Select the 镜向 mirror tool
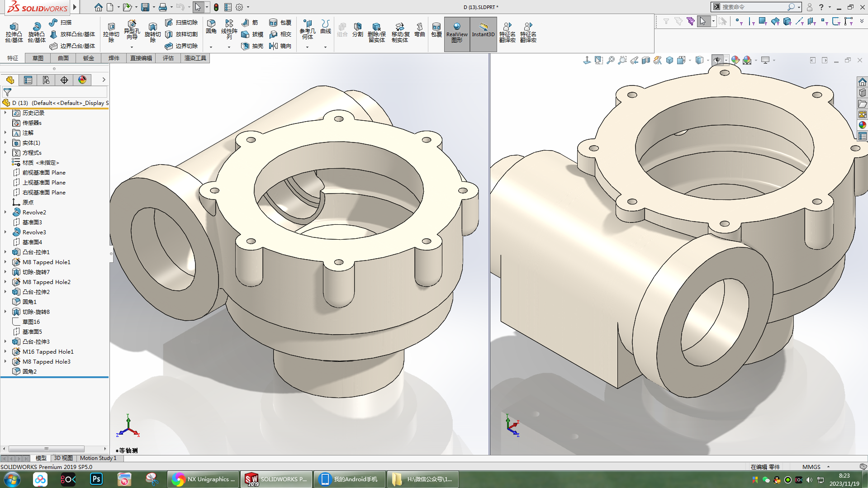 pos(280,46)
